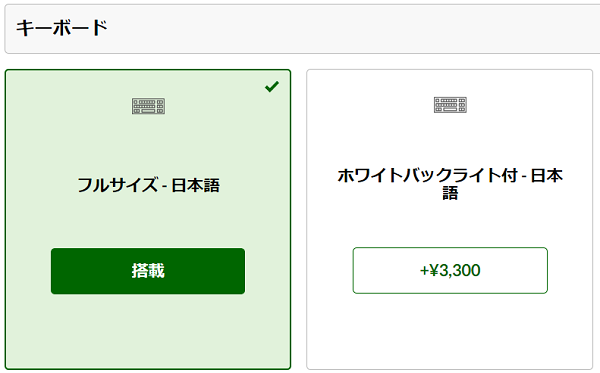Click the +¥3,300 price button
The image size is (600, 373).
pos(450,270)
